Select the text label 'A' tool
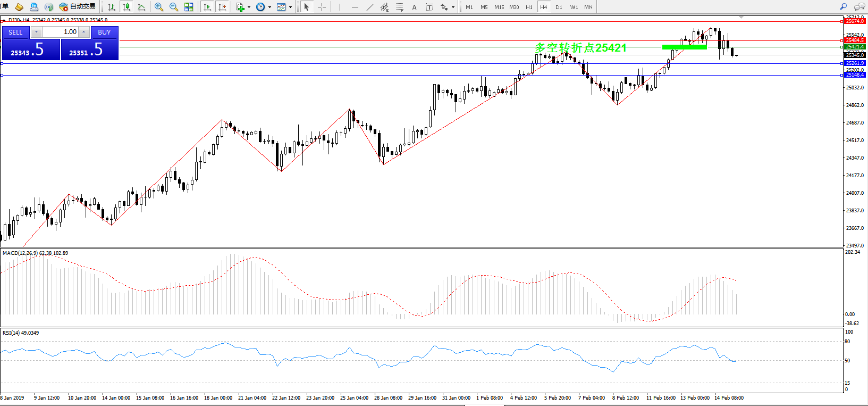This screenshot has width=868, height=406. pos(415,7)
